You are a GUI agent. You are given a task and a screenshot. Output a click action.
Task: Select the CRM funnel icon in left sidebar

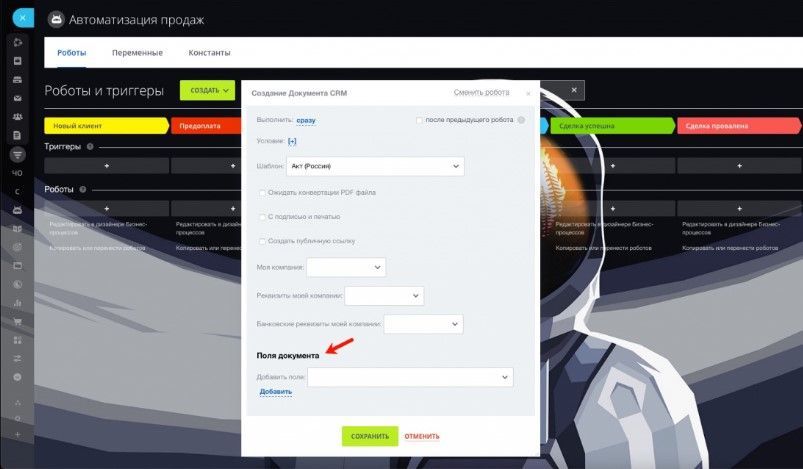[x=17, y=154]
